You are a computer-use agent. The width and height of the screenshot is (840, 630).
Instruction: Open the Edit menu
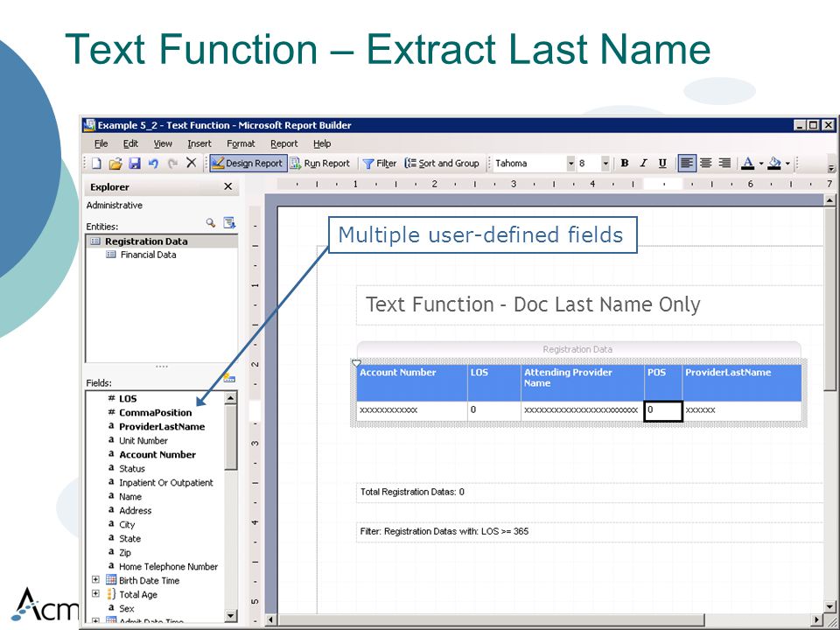(130, 143)
